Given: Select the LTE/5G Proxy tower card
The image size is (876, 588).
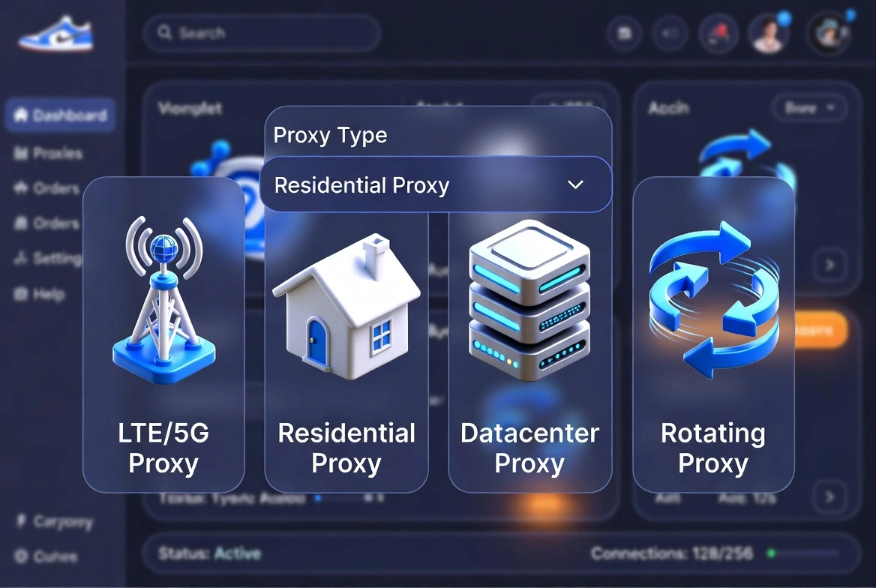Looking at the screenshot, I should pyautogui.click(x=163, y=334).
